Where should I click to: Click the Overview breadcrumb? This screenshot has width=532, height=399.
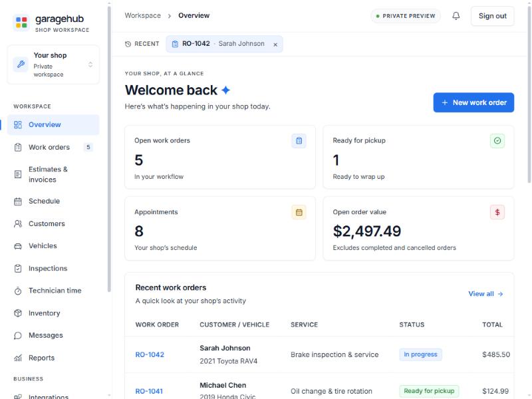click(x=194, y=15)
